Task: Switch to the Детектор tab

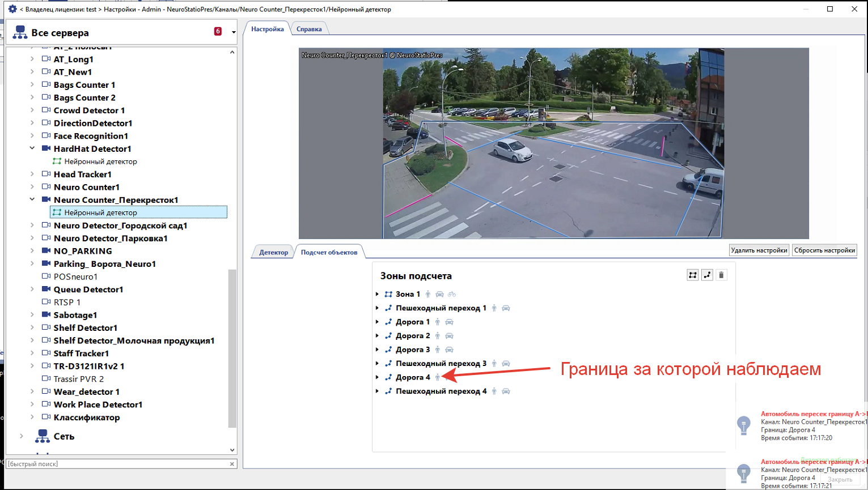Action: [274, 253]
